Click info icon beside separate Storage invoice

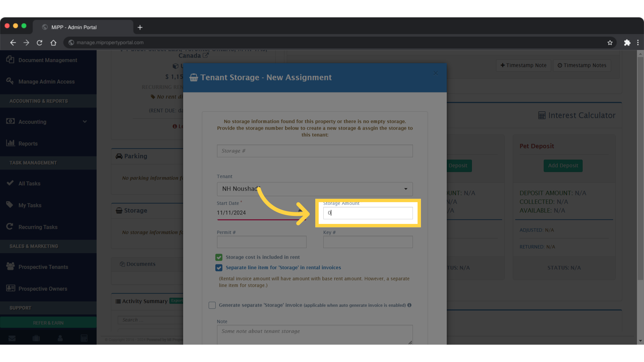tap(409, 305)
